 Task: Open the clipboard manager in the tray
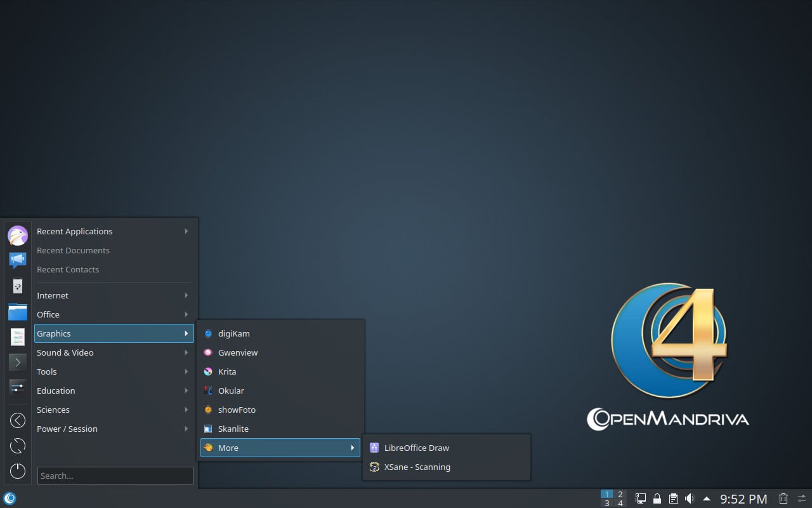(673, 498)
